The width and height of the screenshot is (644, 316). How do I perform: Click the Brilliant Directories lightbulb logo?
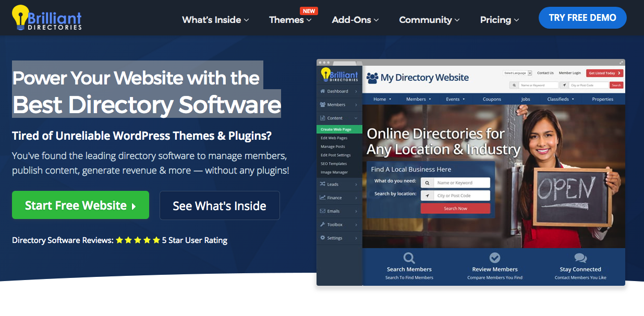click(20, 17)
